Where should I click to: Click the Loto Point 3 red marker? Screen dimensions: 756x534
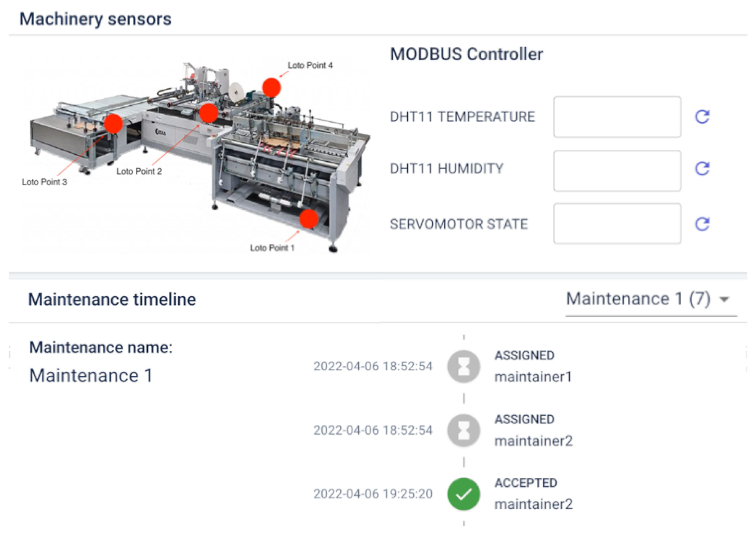click(x=114, y=123)
